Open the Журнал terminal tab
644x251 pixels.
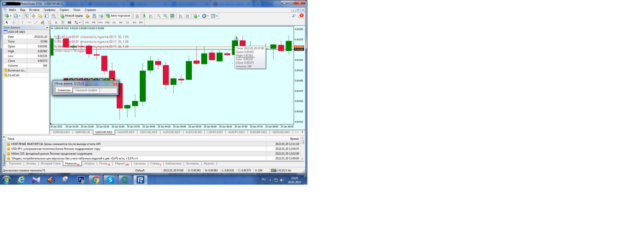tap(209, 163)
